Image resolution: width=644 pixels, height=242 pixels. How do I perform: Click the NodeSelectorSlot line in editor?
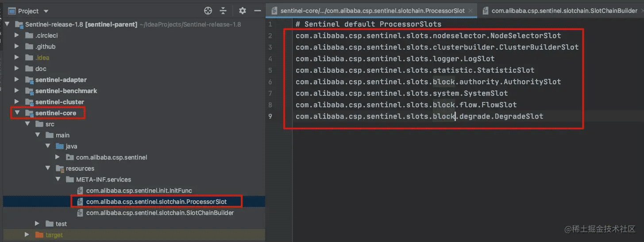tap(428, 35)
